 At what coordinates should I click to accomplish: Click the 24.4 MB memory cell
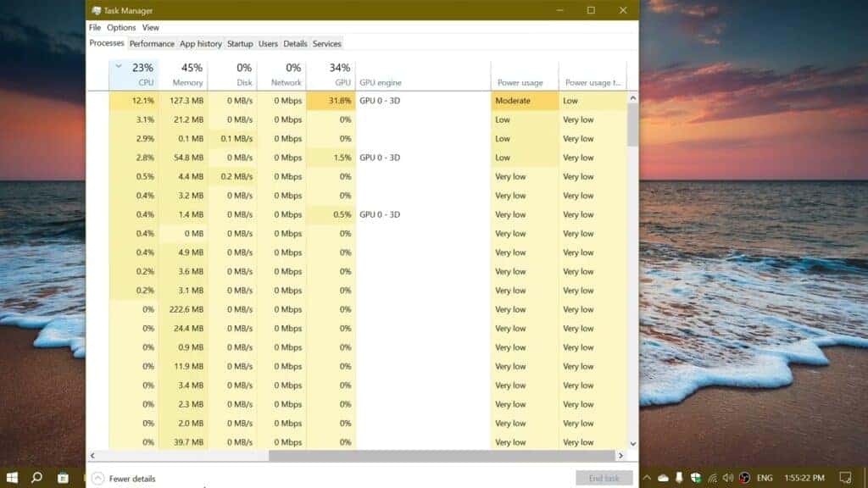click(x=183, y=329)
